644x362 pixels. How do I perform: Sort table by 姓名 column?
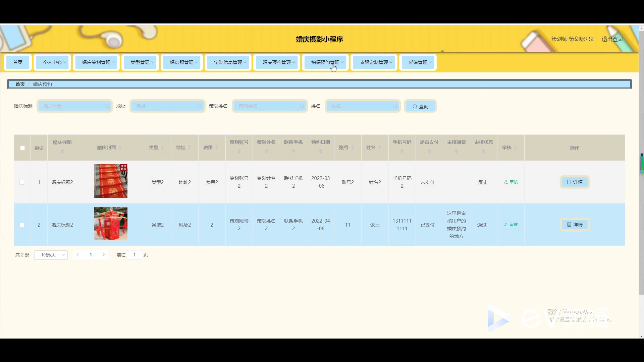click(x=380, y=148)
